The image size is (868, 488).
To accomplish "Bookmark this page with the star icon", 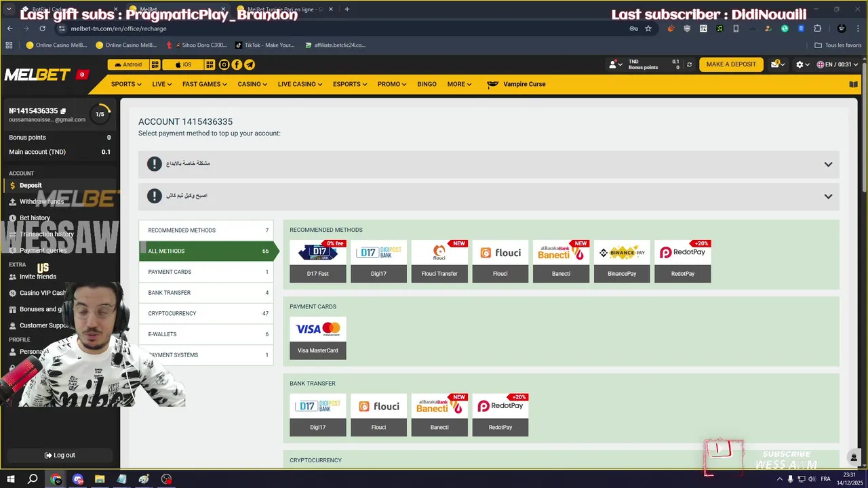I will coord(648,28).
